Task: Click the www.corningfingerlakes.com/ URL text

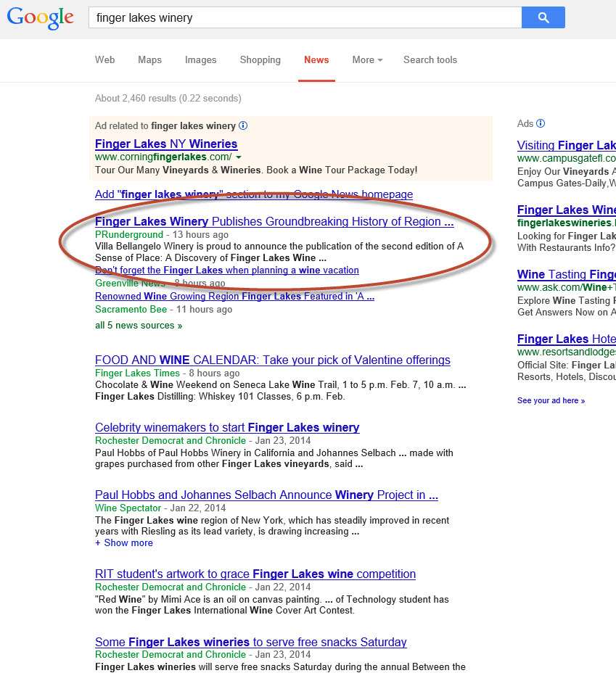Action: 163,157
